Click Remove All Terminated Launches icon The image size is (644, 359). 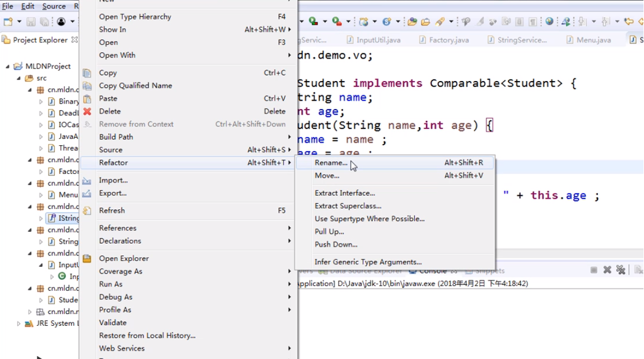620,270
